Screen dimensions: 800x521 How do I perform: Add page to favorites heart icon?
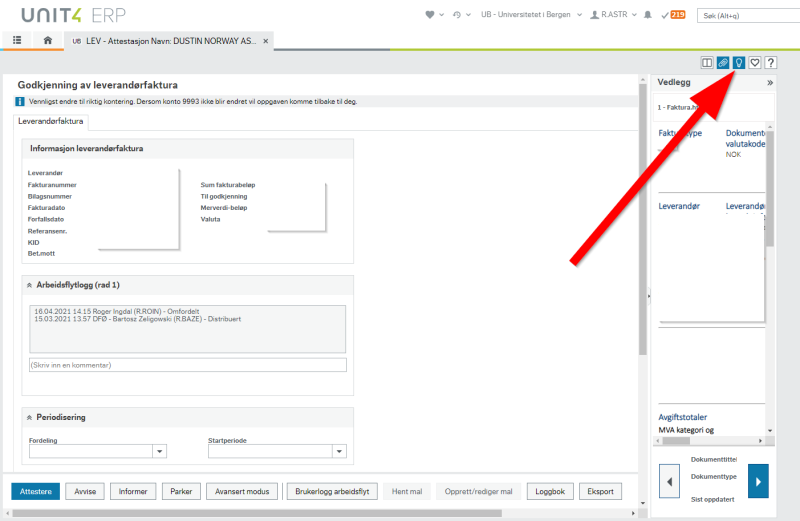[755, 63]
